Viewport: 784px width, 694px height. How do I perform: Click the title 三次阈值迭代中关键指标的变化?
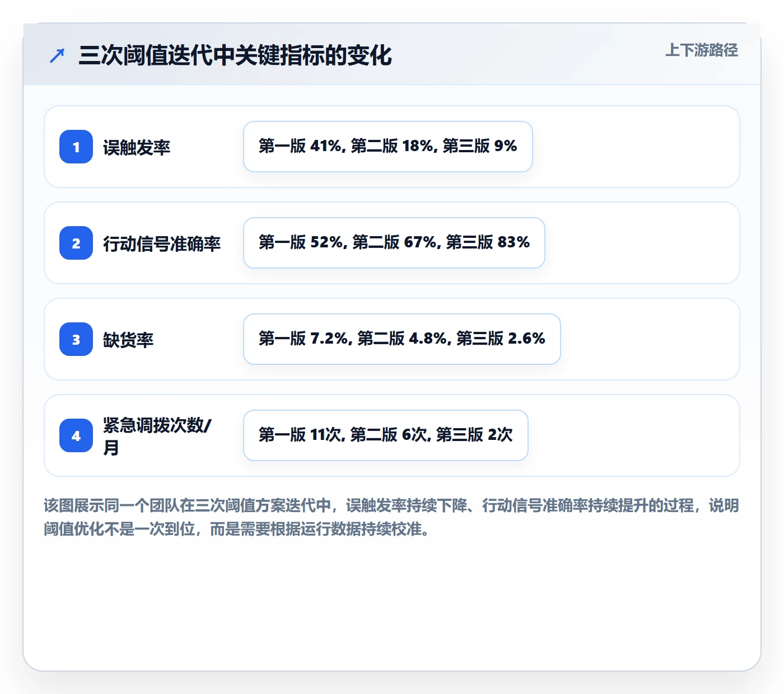[x=235, y=55]
